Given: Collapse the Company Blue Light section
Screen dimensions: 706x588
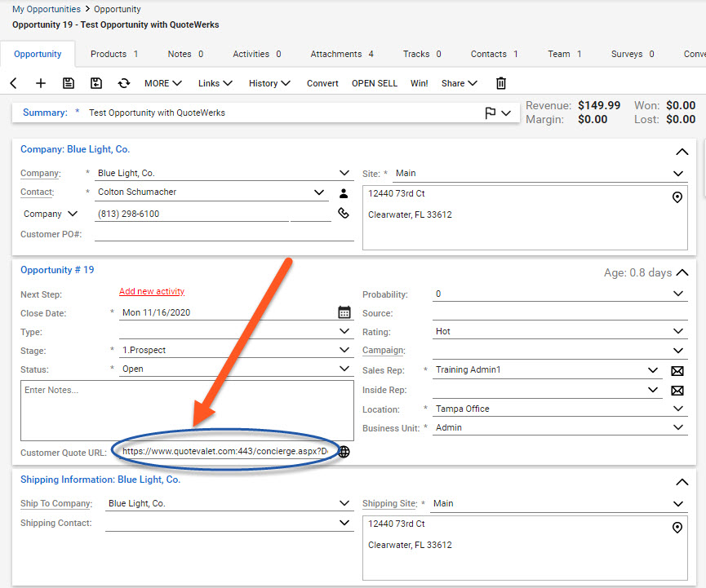Looking at the screenshot, I should pyautogui.click(x=682, y=152).
